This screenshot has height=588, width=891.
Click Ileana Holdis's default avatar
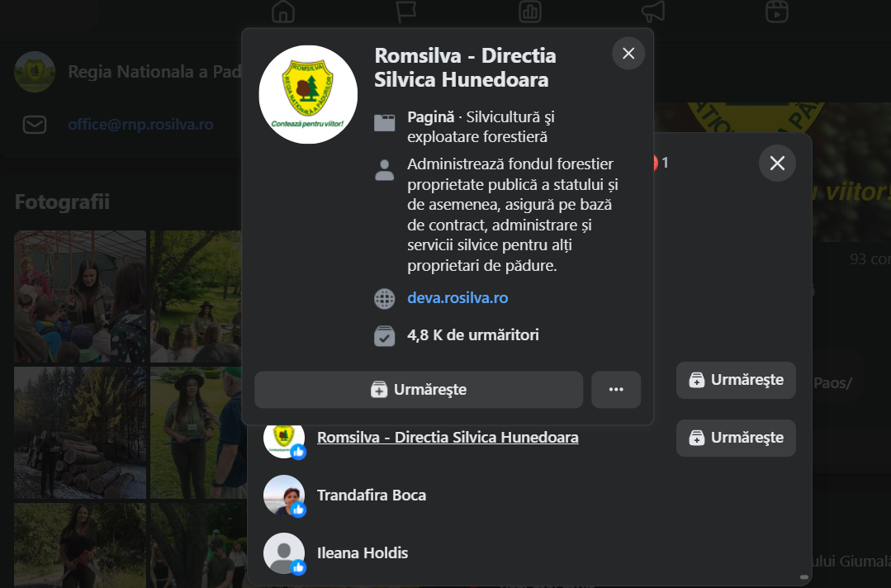click(284, 553)
